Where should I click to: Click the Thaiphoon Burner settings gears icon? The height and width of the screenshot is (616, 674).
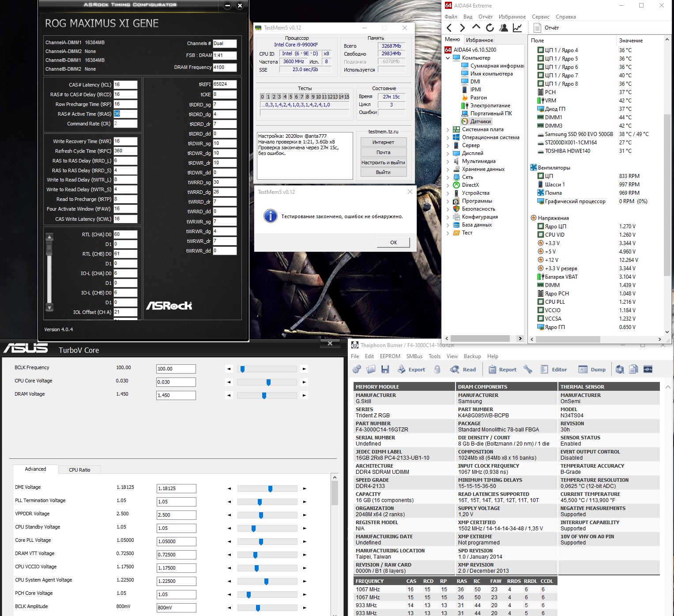(x=357, y=370)
